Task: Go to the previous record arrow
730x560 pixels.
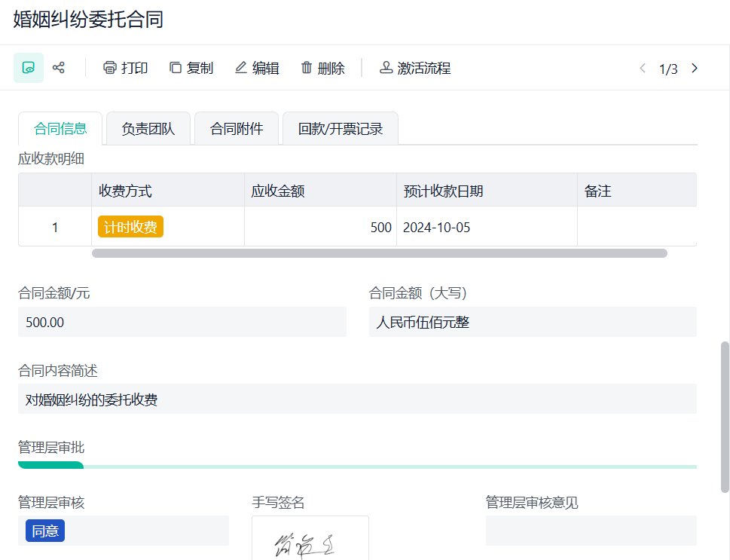Action: point(643,68)
